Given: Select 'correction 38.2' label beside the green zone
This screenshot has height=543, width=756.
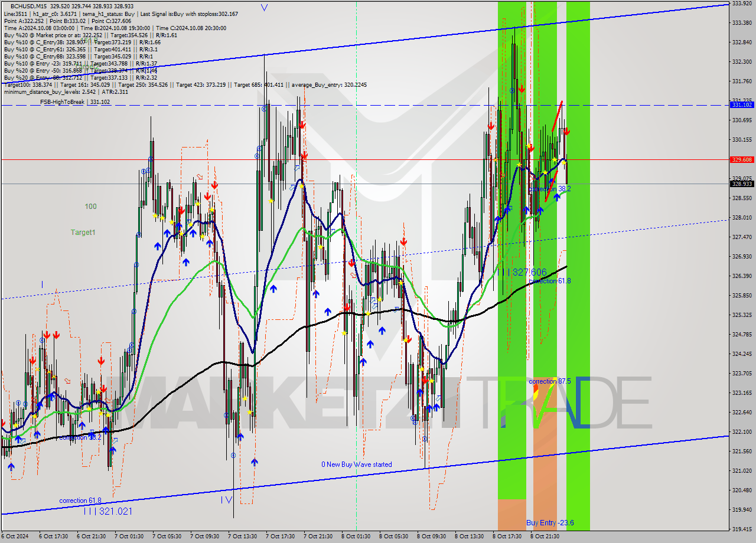Looking at the screenshot, I should coord(550,189).
